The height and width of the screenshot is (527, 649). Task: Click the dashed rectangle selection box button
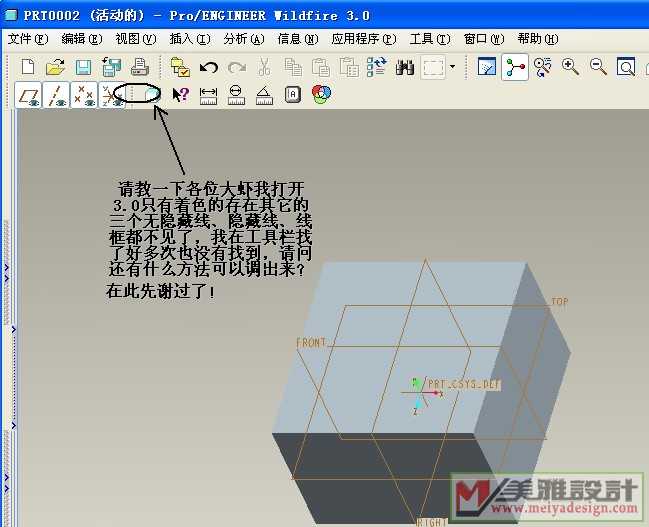[x=433, y=67]
